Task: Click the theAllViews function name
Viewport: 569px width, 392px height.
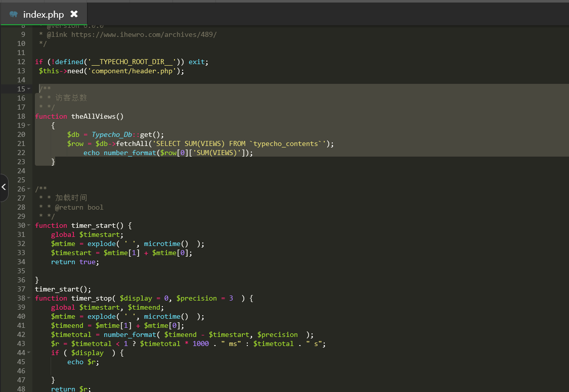Action: 93,116
